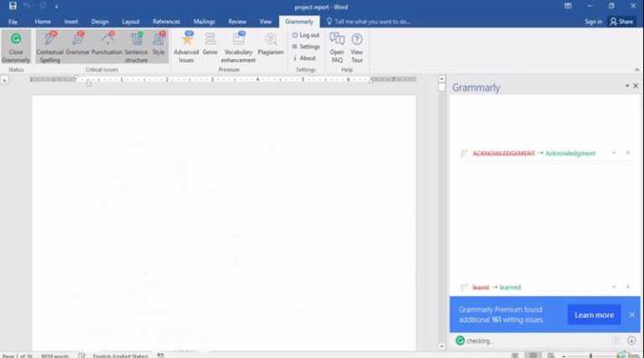Accept Acknowledgment correction suggestion
This screenshot has height=358, width=644.
click(x=570, y=153)
